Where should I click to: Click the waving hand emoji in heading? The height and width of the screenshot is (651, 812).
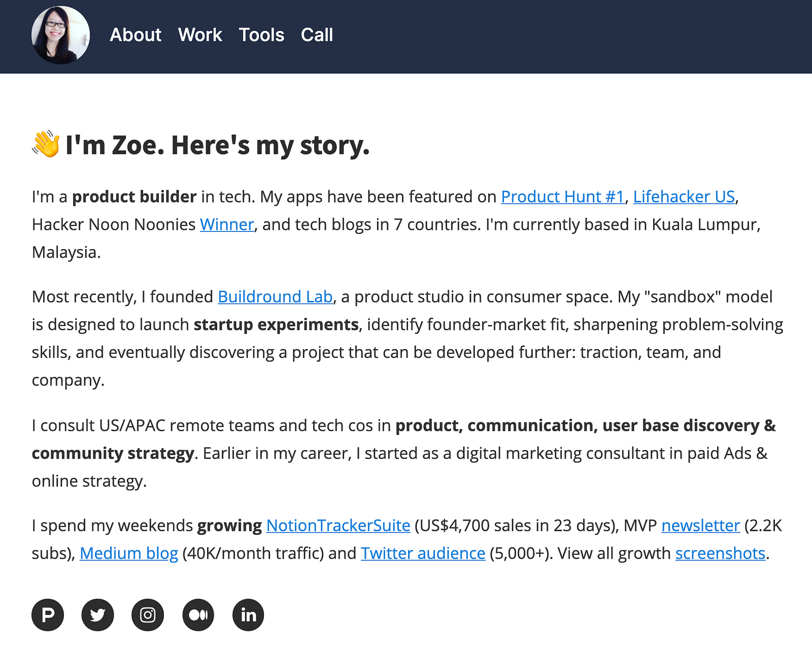click(46, 145)
